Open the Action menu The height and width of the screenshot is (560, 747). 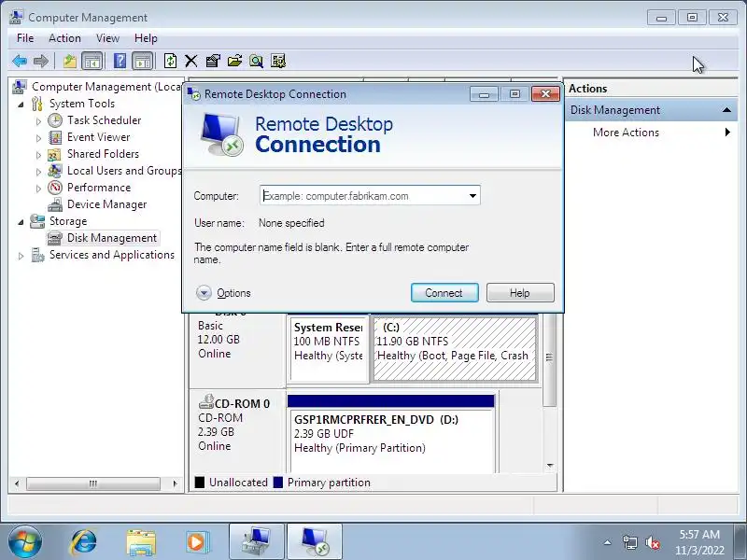(x=64, y=38)
